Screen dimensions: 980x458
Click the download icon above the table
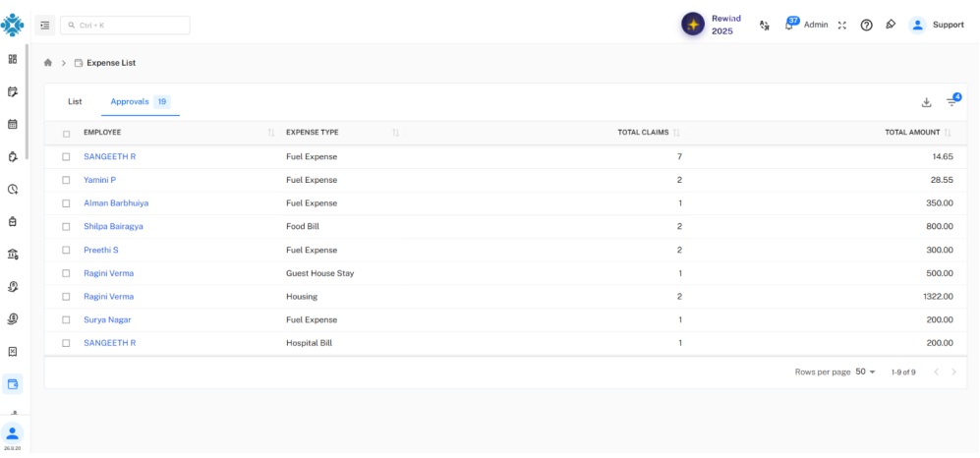click(x=926, y=102)
